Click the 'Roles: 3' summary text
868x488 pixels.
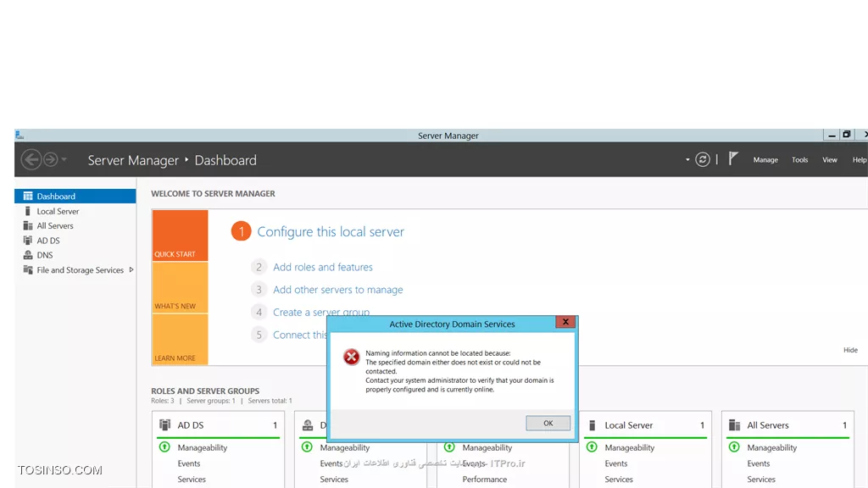point(163,401)
